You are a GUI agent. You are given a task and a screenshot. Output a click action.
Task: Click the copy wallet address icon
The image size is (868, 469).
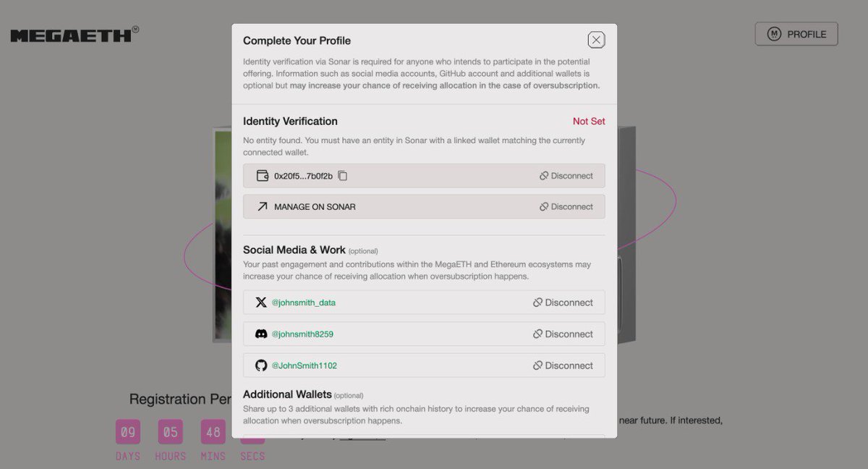[343, 176]
